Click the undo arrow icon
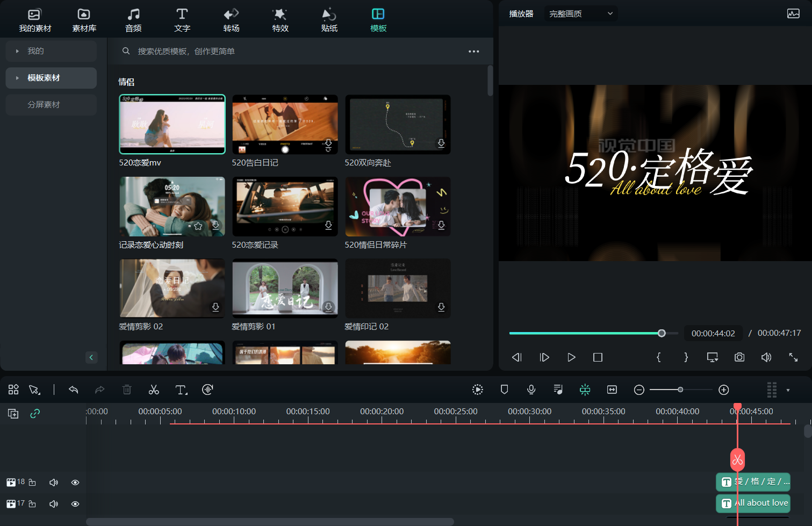This screenshot has width=812, height=526. click(74, 390)
